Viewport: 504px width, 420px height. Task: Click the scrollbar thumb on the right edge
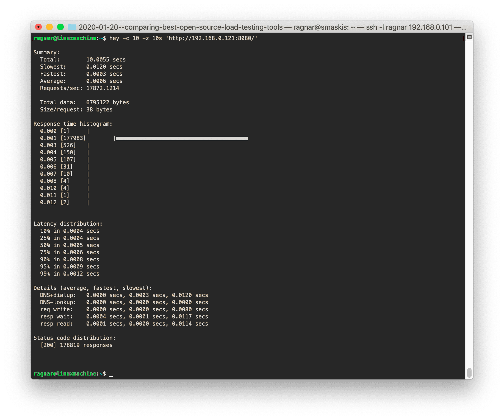coord(469,373)
